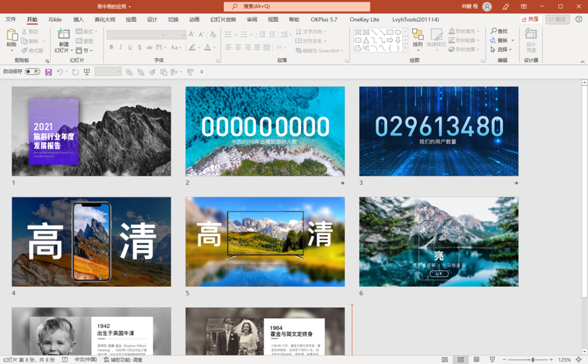Toggle Italic formatting

[121, 47]
